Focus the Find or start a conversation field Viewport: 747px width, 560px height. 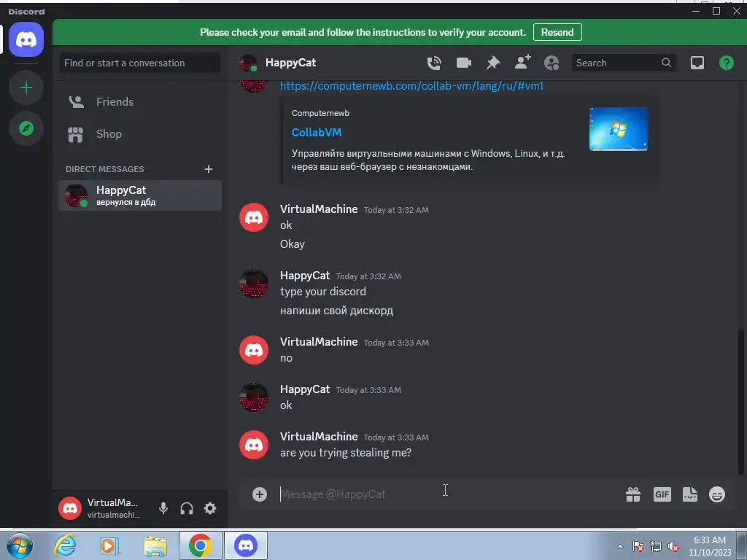tap(140, 63)
